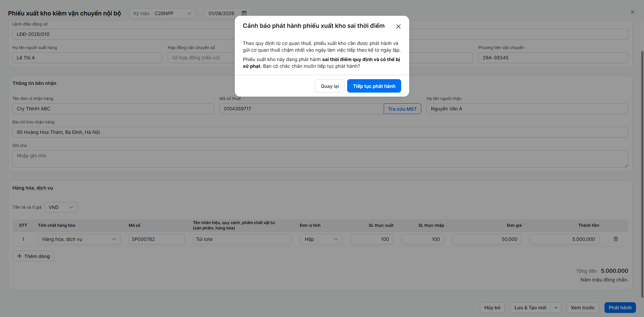Click the Quay lại button
The image size is (644, 317).
pyautogui.click(x=330, y=86)
